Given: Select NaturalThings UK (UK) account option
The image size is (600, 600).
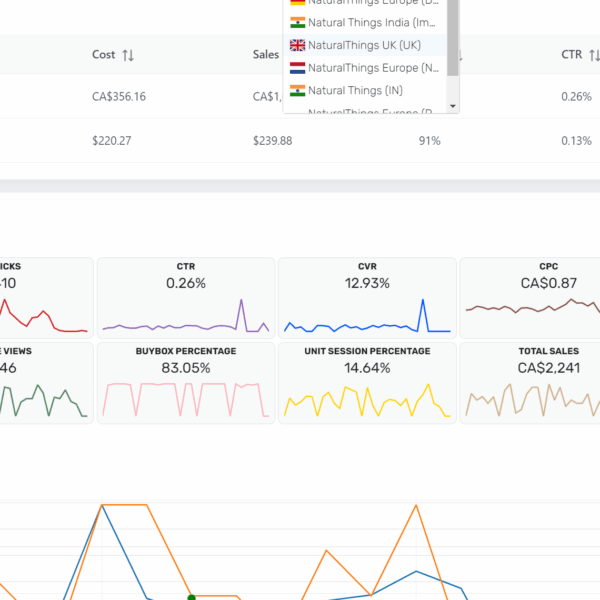Looking at the screenshot, I should pos(365,45).
